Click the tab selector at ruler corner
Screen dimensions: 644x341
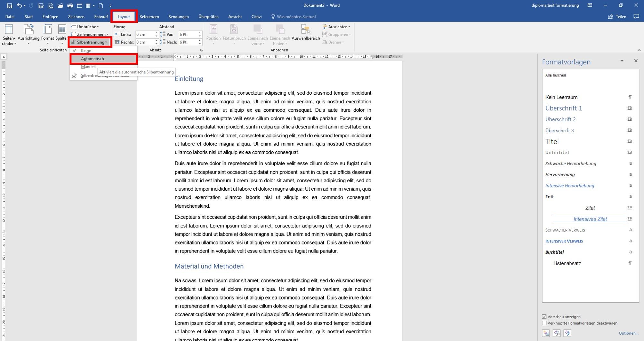(4, 57)
